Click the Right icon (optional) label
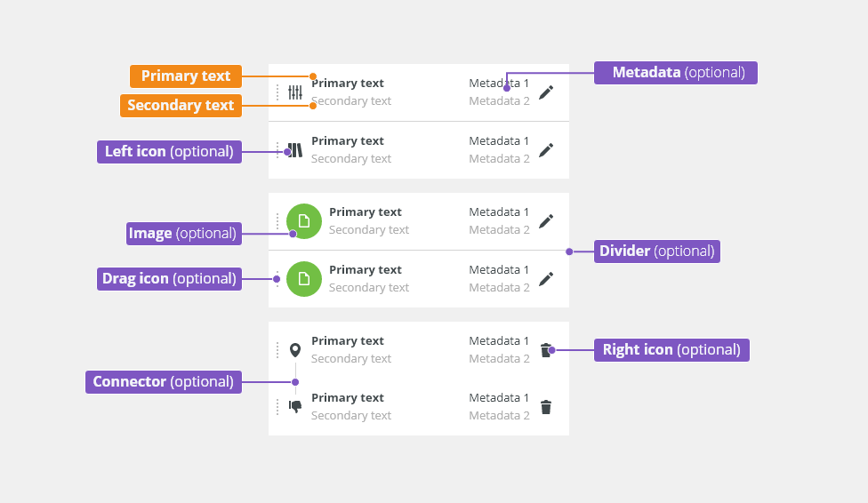The height and width of the screenshot is (503, 868). 671,350
